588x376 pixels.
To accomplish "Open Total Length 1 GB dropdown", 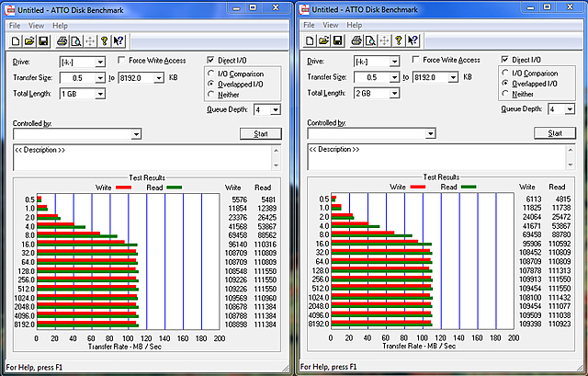I will 100,94.
